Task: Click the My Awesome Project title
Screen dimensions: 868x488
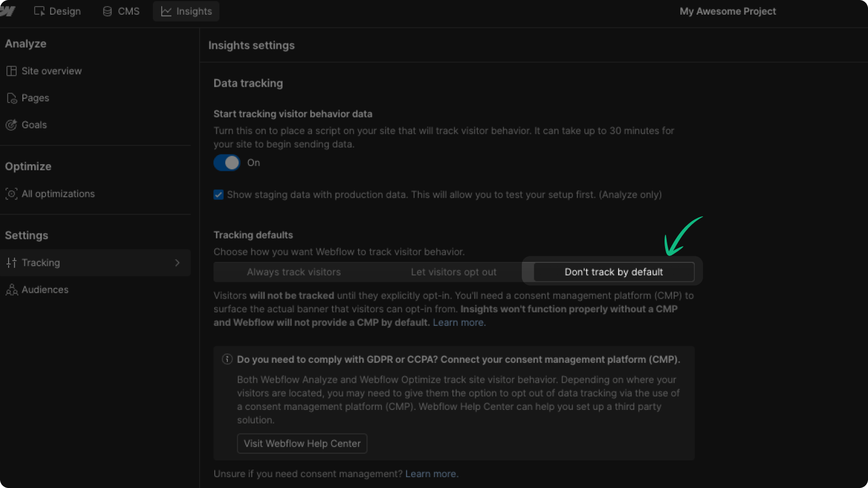Action: [x=727, y=11]
